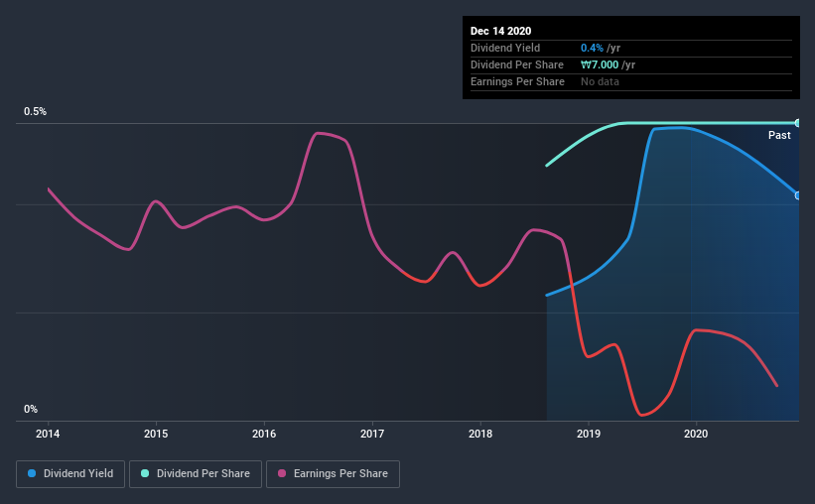Screen dimensions: 815x504
Task: Click the blue Dividend Yield legend dot
Action: click(32, 473)
